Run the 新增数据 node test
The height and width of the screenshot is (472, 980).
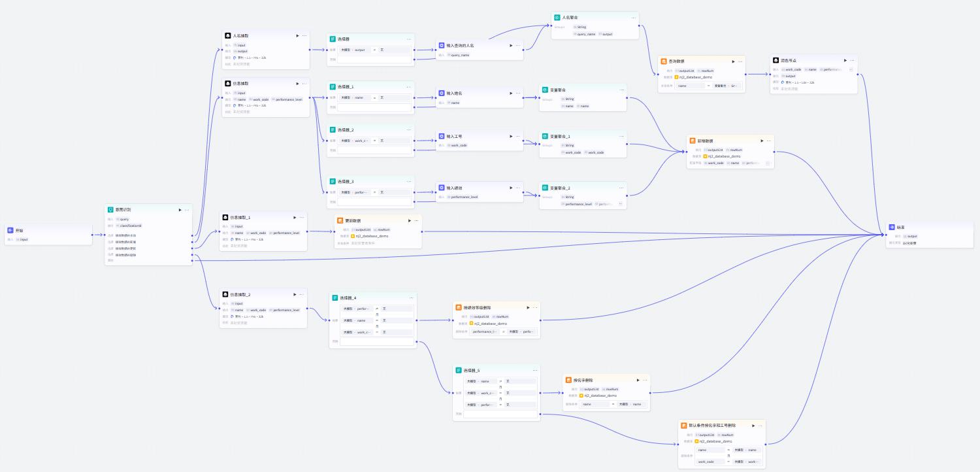[x=762, y=141]
